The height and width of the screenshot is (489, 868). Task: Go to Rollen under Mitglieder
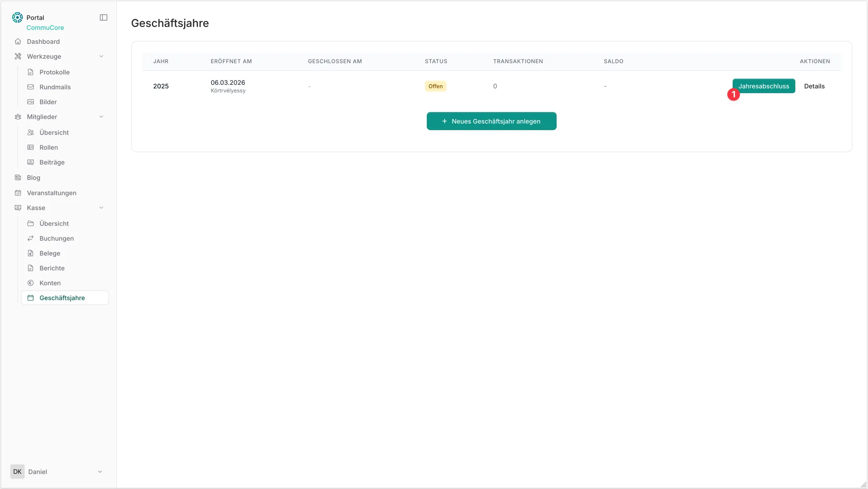(x=49, y=147)
